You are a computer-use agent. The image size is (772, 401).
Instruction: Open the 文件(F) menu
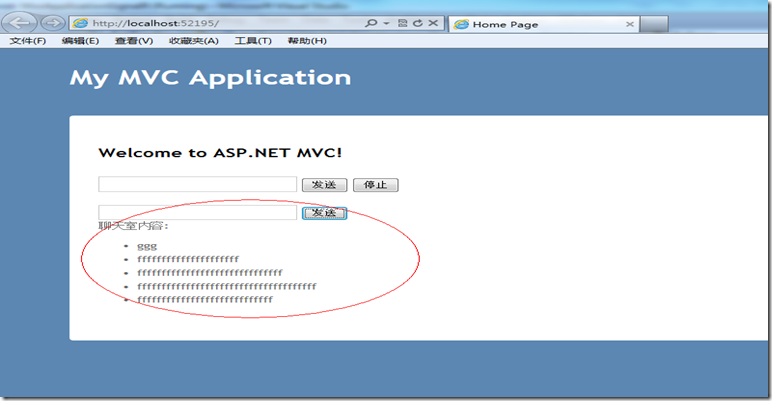click(28, 41)
